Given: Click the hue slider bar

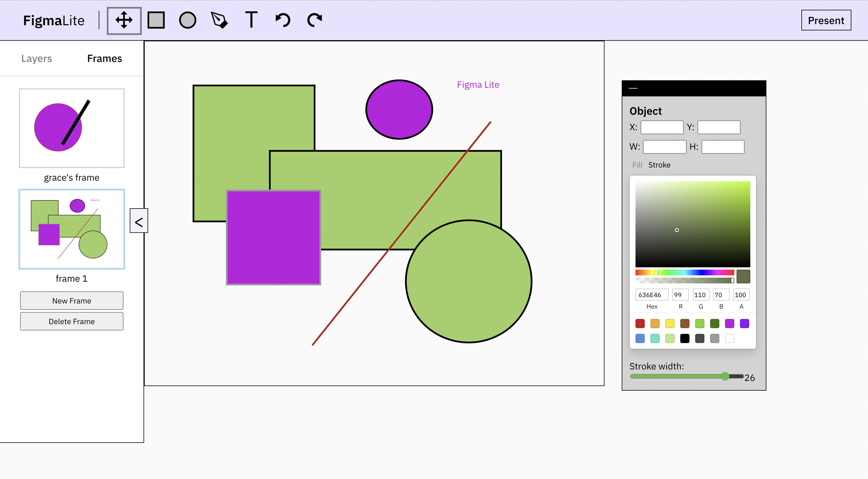Looking at the screenshot, I should point(685,273).
